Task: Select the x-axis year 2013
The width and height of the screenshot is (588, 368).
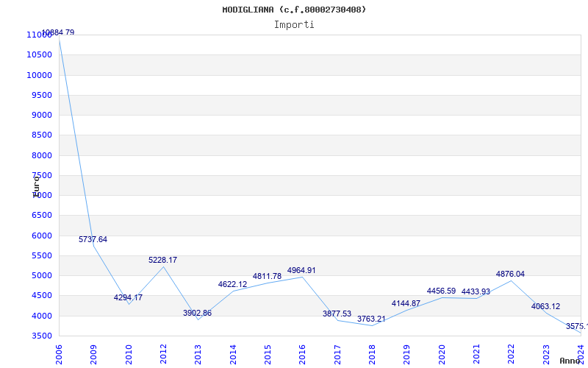Action: 198,355
